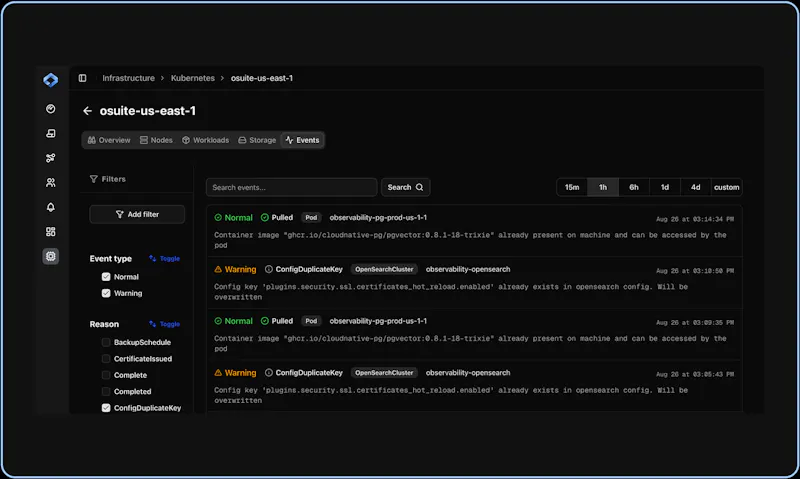Open the dashboards grid icon in sidebar

coord(51,232)
